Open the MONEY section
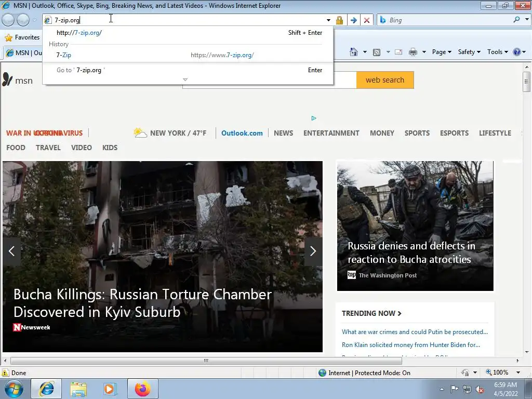Image resolution: width=532 pixels, height=399 pixels. click(382, 133)
